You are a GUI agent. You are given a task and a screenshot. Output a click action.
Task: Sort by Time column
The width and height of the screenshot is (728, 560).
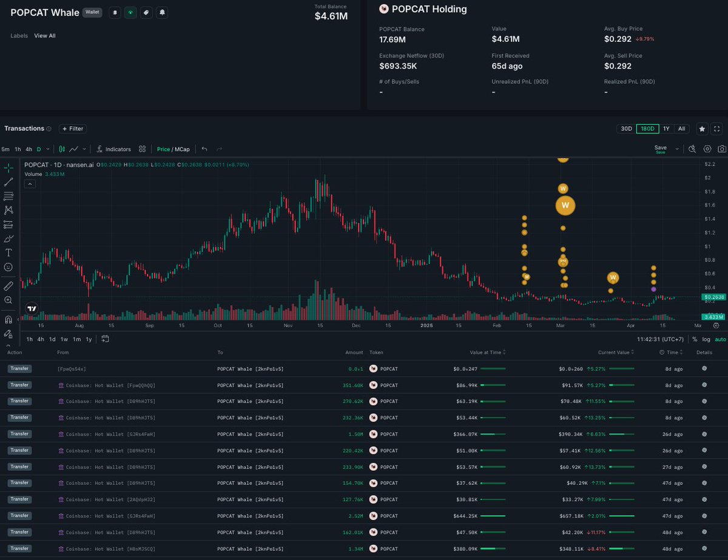[x=672, y=353]
